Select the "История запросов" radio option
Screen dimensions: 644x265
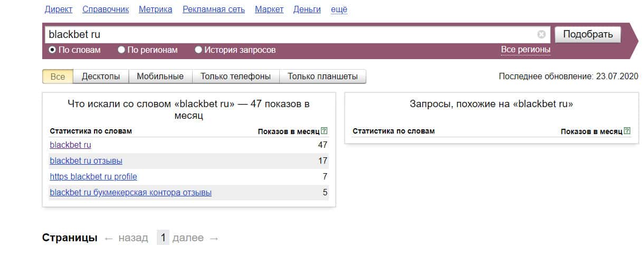point(198,50)
